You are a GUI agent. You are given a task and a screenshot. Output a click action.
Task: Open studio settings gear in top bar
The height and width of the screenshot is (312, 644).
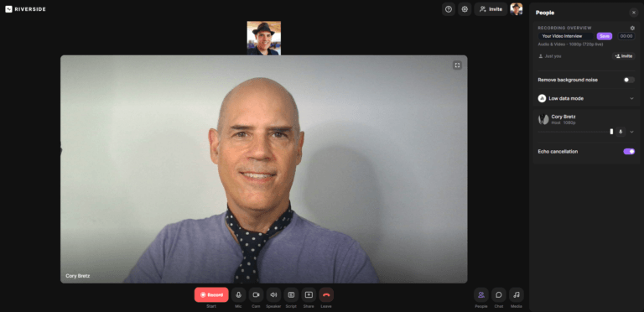pyautogui.click(x=465, y=9)
